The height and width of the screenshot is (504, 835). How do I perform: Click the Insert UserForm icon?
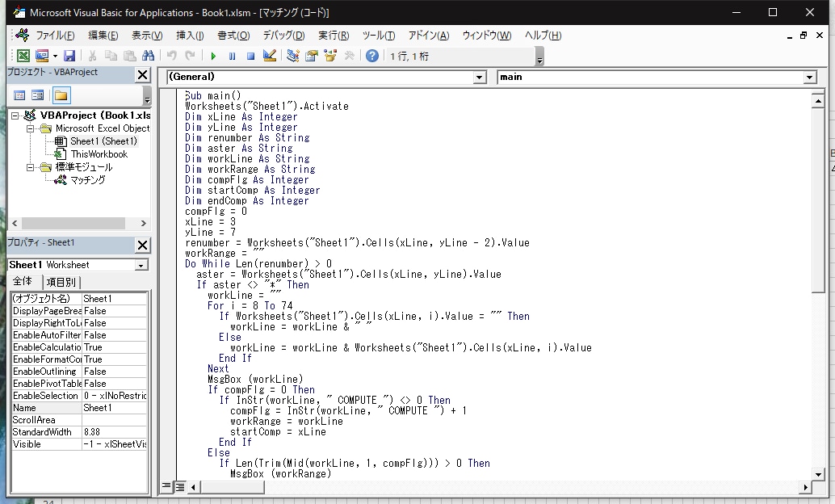pyautogui.click(x=41, y=56)
